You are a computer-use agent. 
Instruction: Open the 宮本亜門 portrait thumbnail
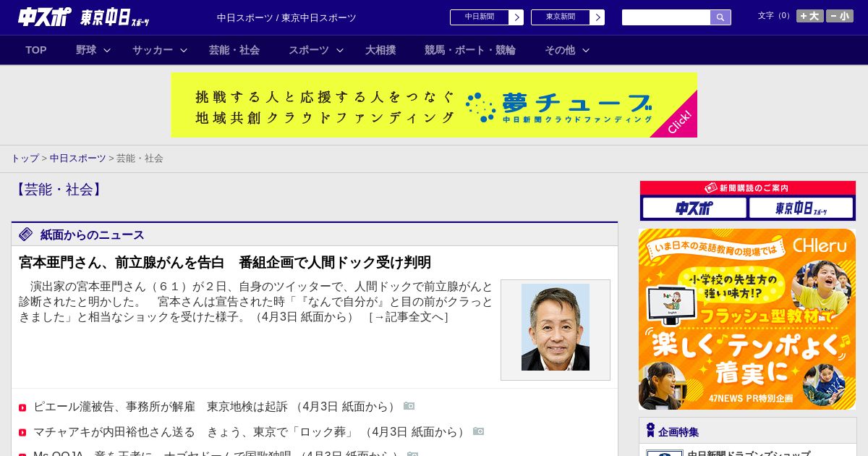click(x=556, y=327)
